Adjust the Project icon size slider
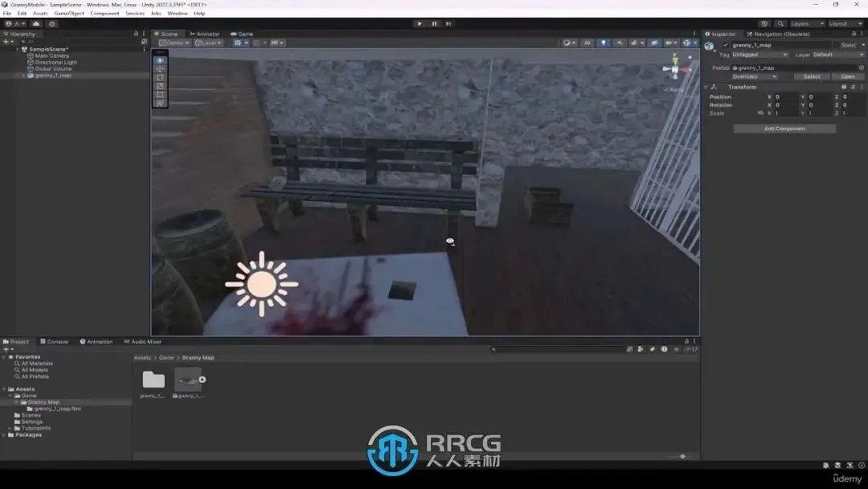Image resolution: width=868 pixels, height=489 pixels. click(x=682, y=456)
